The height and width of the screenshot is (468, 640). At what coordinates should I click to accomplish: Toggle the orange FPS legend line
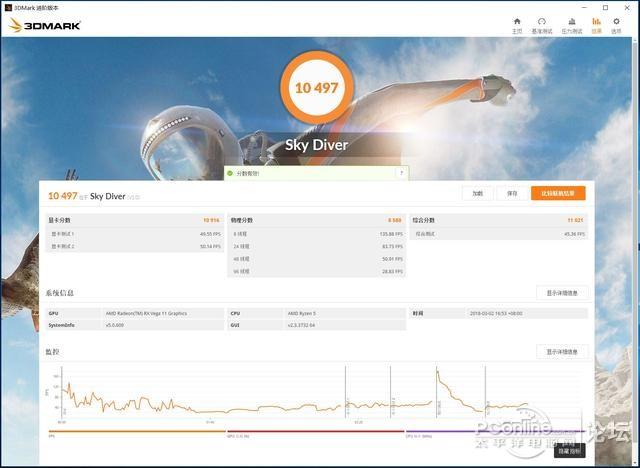(x=137, y=431)
